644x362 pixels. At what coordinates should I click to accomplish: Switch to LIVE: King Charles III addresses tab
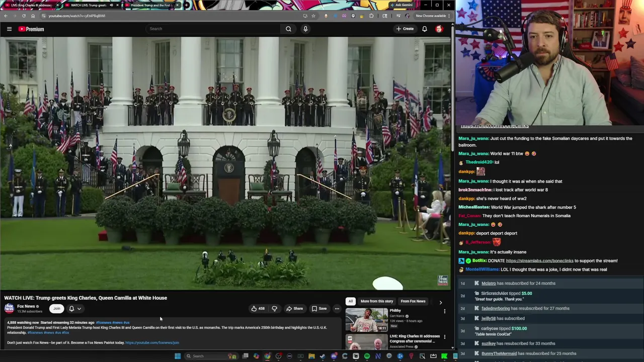pyautogui.click(x=31, y=5)
